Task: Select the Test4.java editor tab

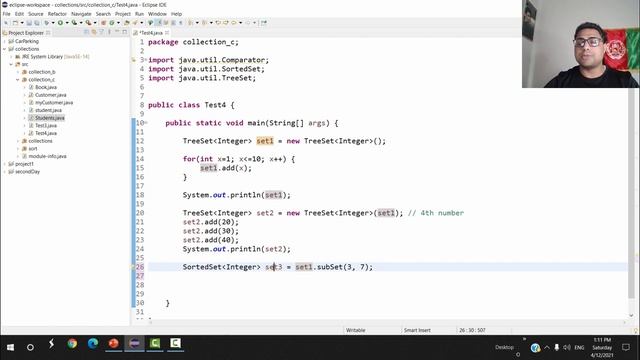Action: click(x=151, y=33)
